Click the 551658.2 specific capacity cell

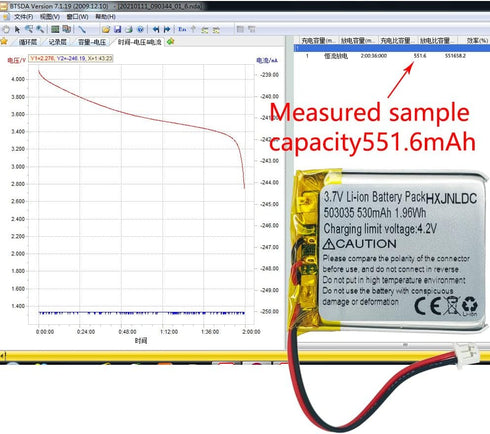455,56
